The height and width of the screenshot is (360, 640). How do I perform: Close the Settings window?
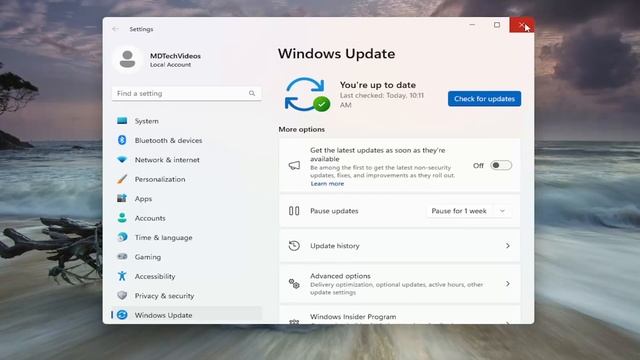(x=522, y=25)
